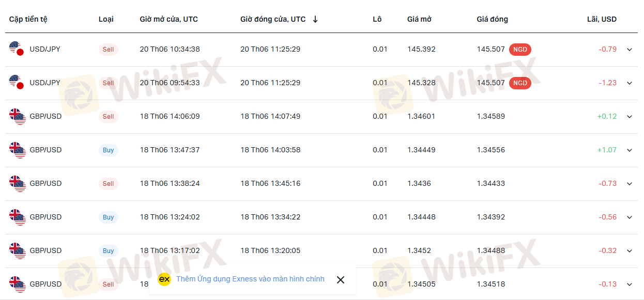
Task: Expand the GBP/USD row with loss -0.73
Action: pyautogui.click(x=629, y=184)
